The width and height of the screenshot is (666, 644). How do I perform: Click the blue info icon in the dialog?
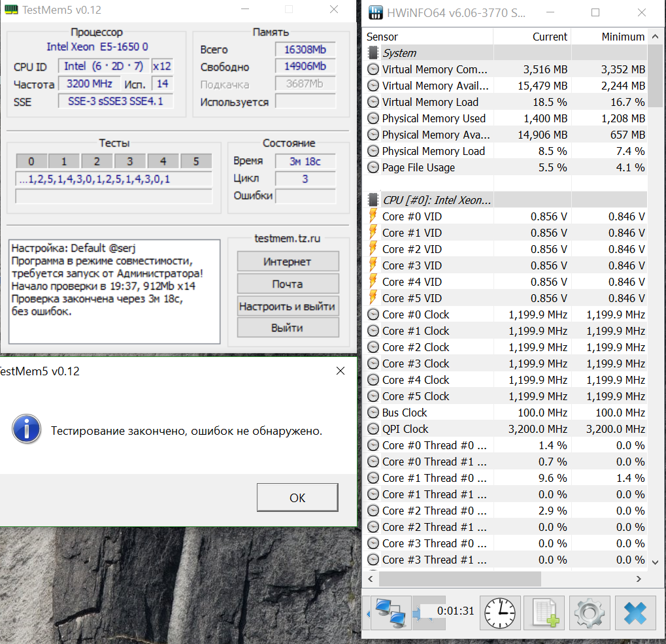tap(26, 429)
